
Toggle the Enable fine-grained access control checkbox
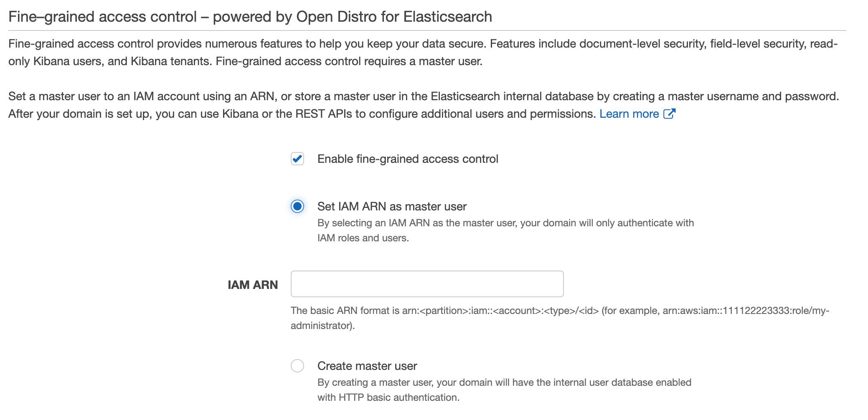pos(297,159)
